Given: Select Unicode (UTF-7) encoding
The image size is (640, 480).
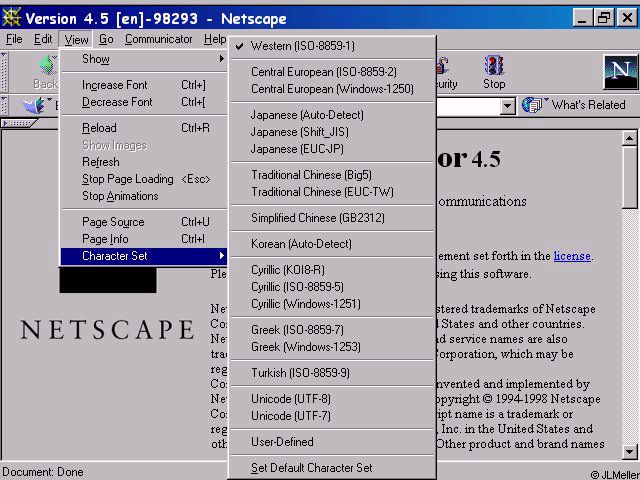Looking at the screenshot, I should click(333, 416).
